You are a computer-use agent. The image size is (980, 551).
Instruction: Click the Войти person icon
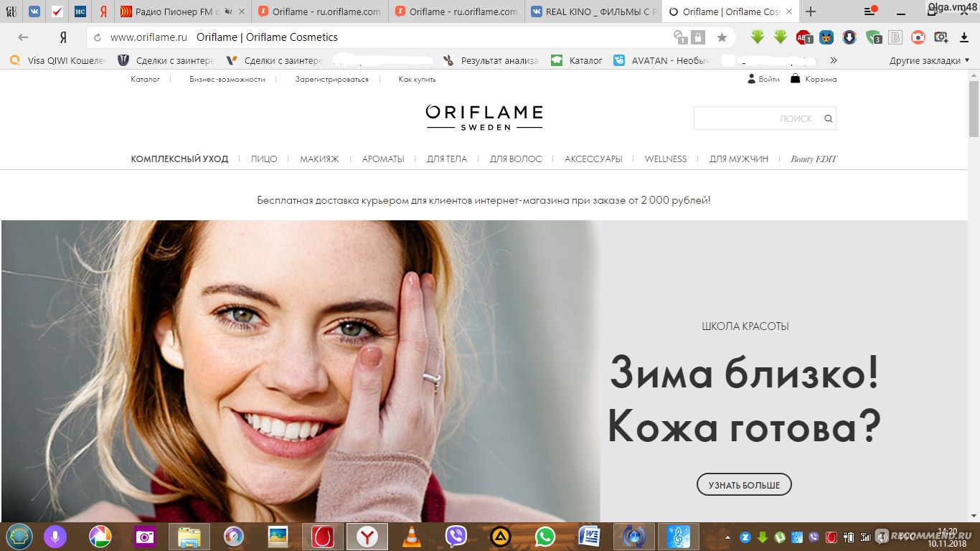tap(752, 79)
